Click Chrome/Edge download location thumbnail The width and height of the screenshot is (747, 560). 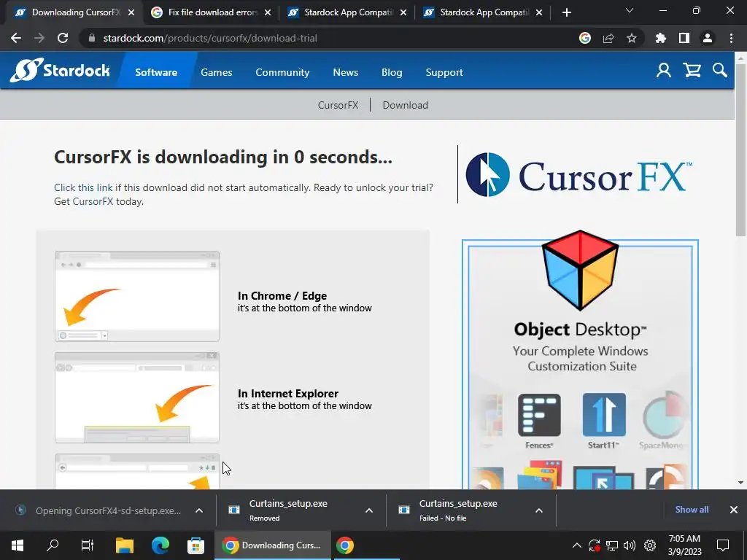coord(137,296)
